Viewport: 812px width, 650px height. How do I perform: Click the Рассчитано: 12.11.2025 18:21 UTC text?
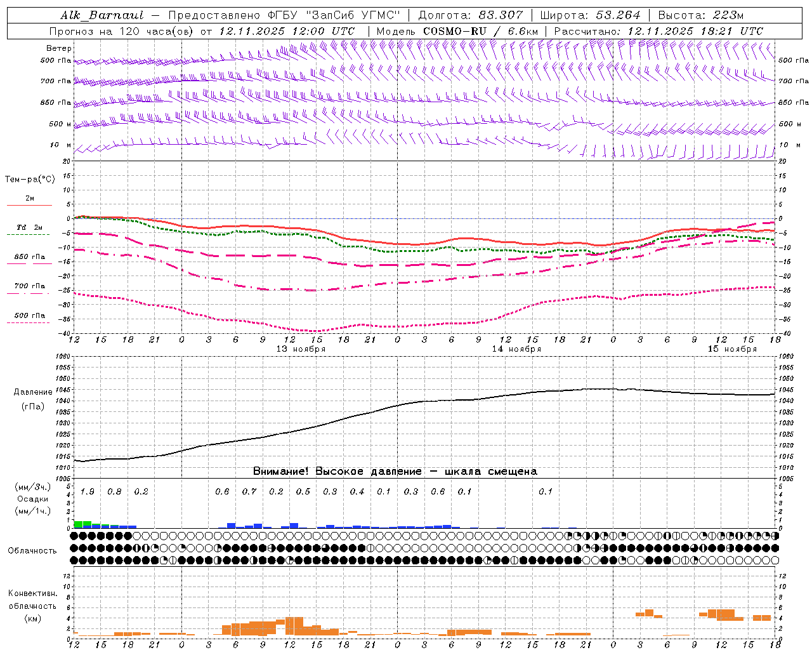658,31
